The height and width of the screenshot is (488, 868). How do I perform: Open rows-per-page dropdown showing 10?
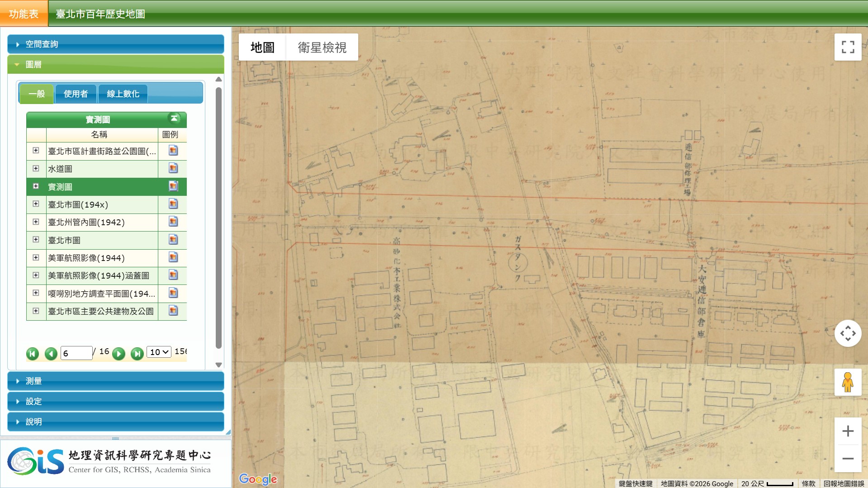pyautogui.click(x=159, y=352)
